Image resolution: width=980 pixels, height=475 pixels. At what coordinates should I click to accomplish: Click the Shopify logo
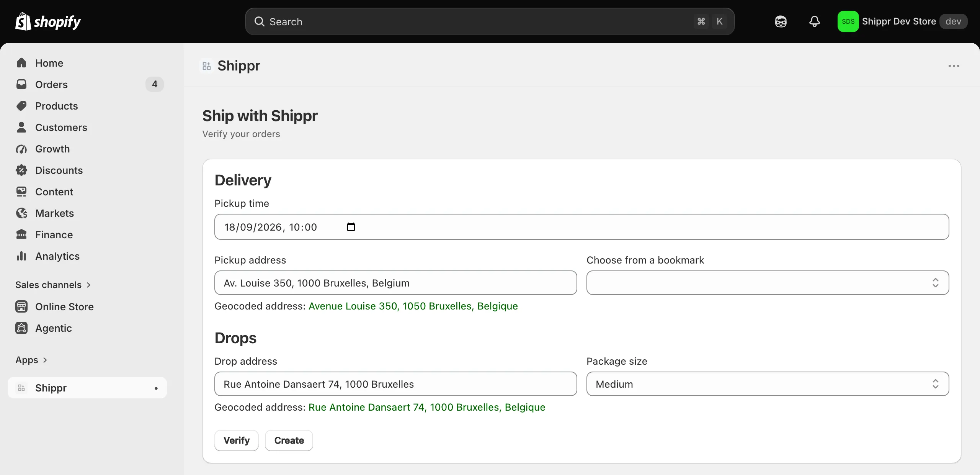[48, 21]
